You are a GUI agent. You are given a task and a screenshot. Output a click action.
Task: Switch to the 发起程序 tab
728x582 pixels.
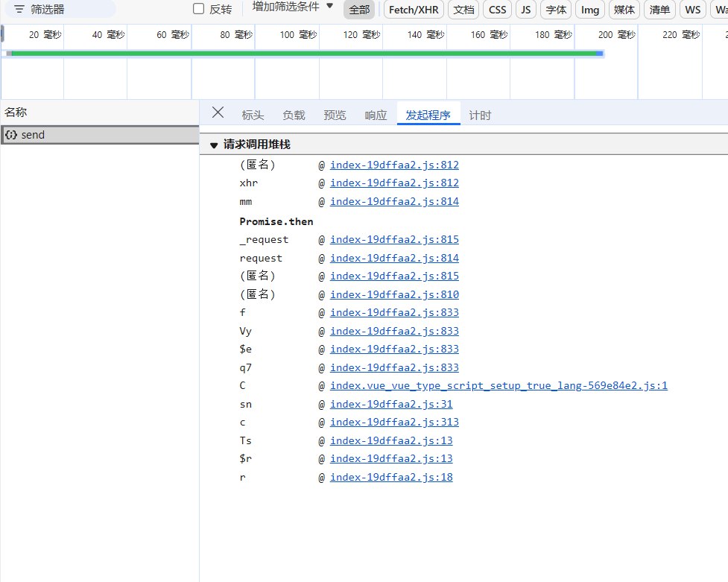(x=428, y=115)
